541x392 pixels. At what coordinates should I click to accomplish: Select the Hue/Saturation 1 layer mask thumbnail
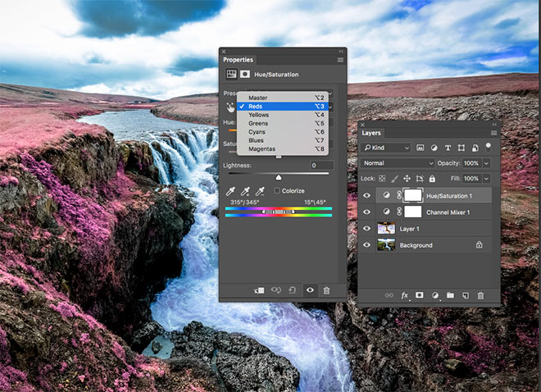pyautogui.click(x=413, y=195)
